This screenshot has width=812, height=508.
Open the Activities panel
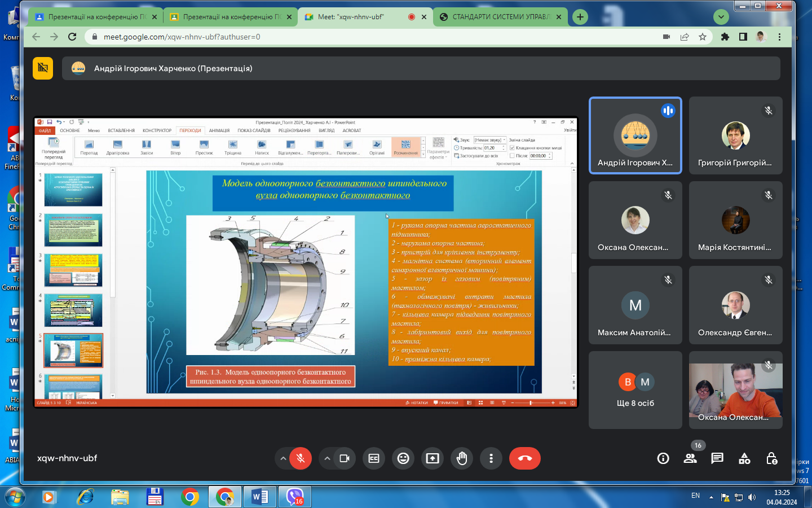pyautogui.click(x=744, y=458)
